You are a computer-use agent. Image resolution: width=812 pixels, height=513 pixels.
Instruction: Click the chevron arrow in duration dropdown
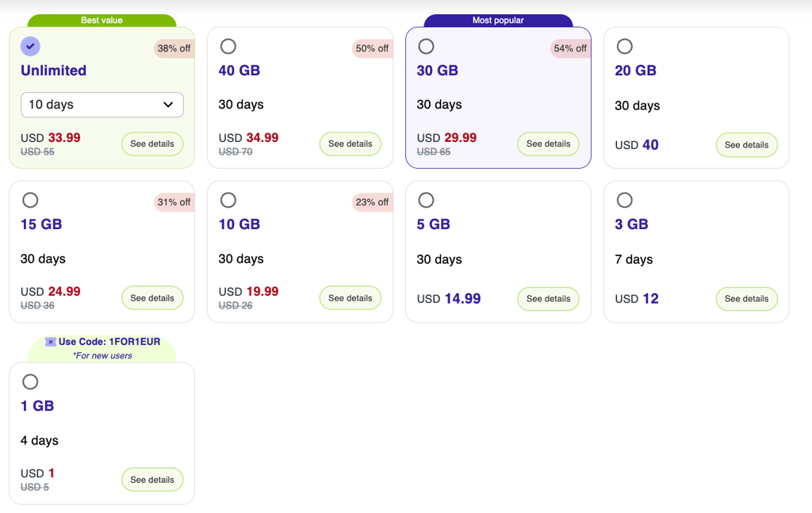pyautogui.click(x=168, y=105)
